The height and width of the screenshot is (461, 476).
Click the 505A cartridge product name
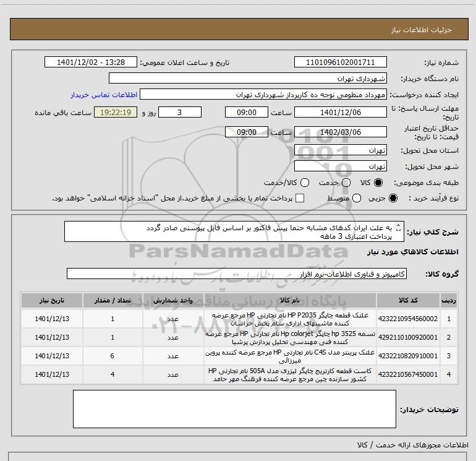point(289,374)
